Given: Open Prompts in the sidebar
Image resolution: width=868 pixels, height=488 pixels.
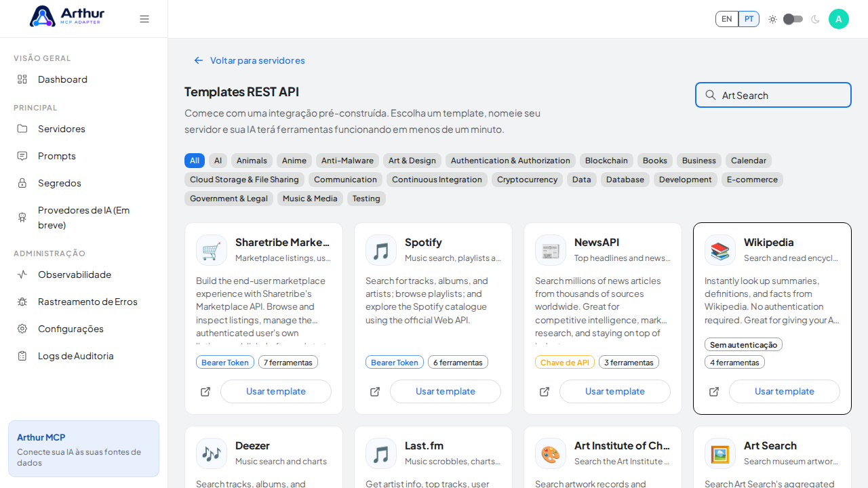Looking at the screenshot, I should (x=84, y=156).
